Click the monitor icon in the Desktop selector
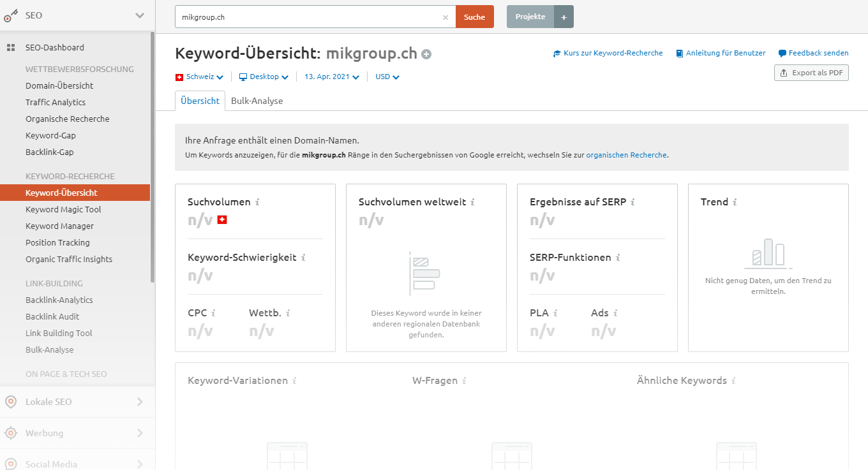This screenshot has height=470, width=868. tap(243, 77)
